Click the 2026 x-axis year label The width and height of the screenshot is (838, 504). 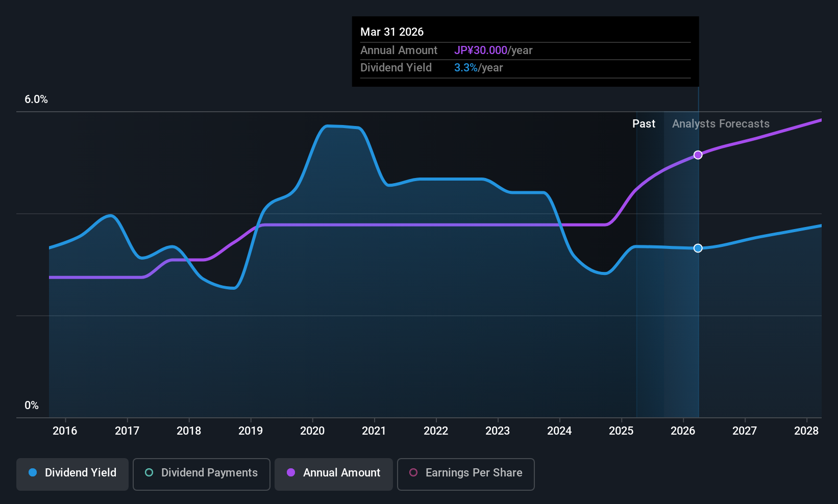[x=683, y=431]
